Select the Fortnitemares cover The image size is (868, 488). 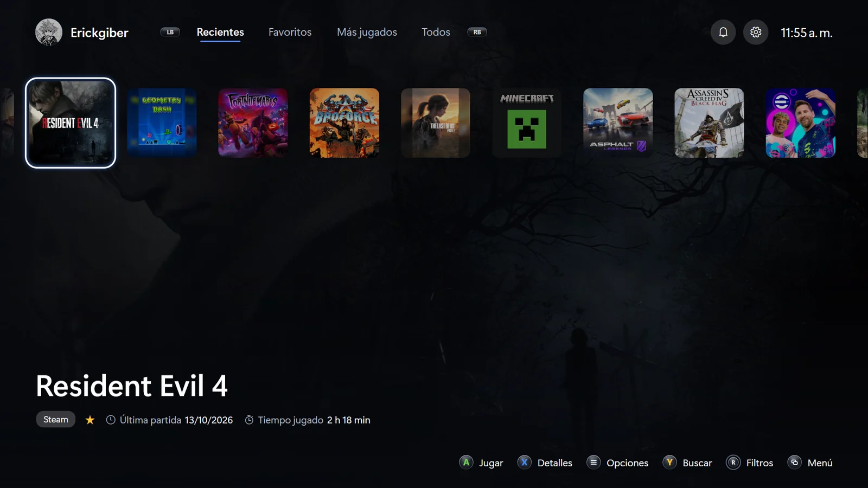pyautogui.click(x=253, y=123)
